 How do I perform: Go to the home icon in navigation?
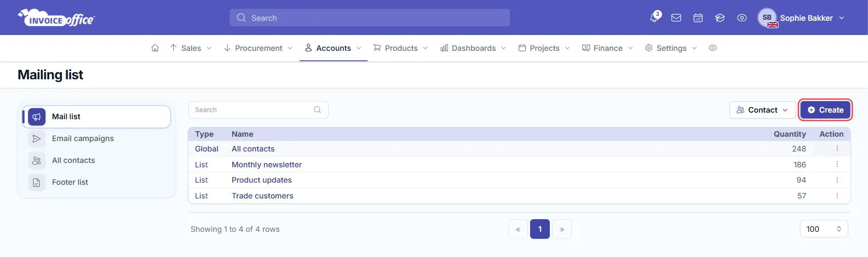(x=155, y=48)
